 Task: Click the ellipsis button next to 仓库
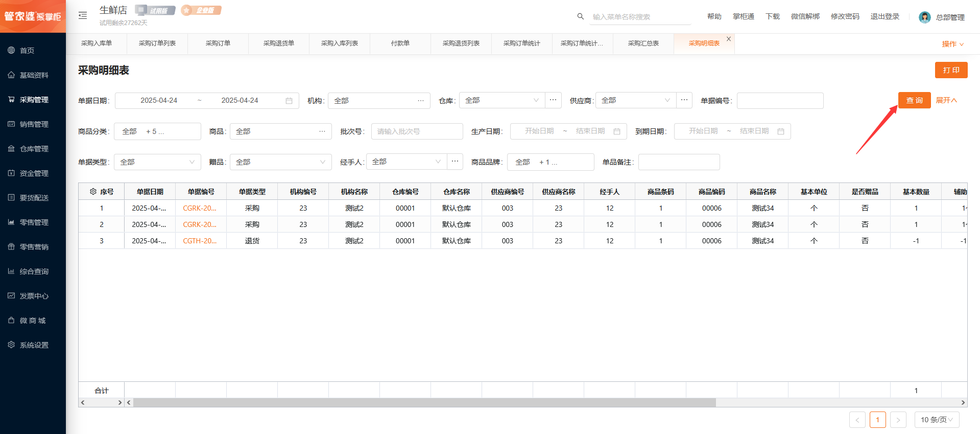pyautogui.click(x=553, y=100)
